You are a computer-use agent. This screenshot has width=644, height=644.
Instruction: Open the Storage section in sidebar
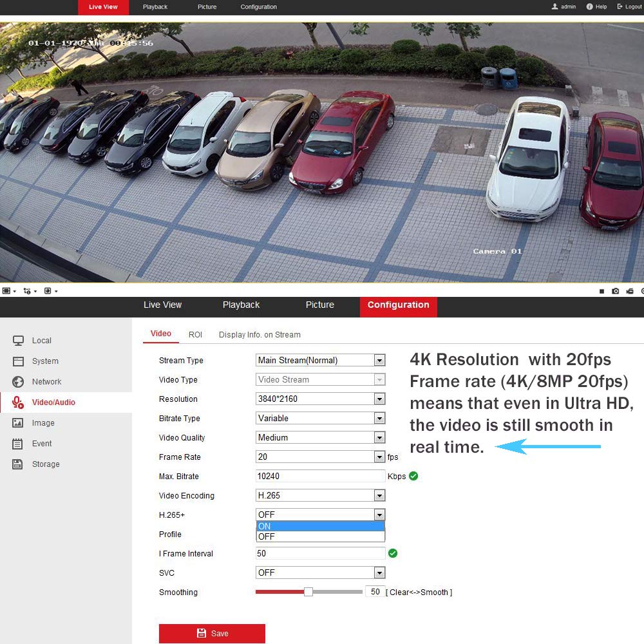click(45, 464)
